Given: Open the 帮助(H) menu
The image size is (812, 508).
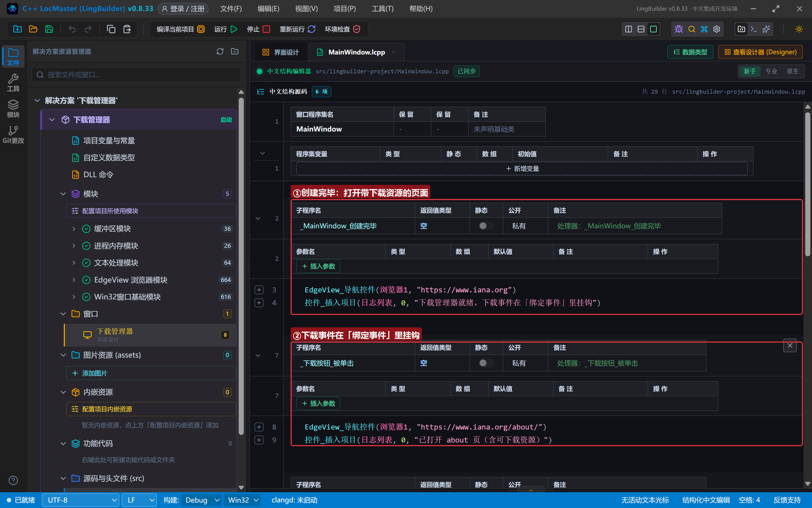Looking at the screenshot, I should point(421,9).
